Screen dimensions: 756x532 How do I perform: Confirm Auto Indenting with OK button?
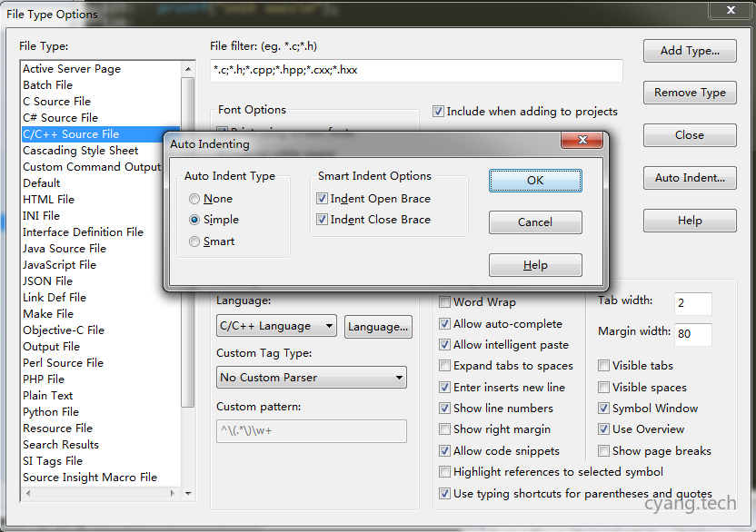click(535, 181)
